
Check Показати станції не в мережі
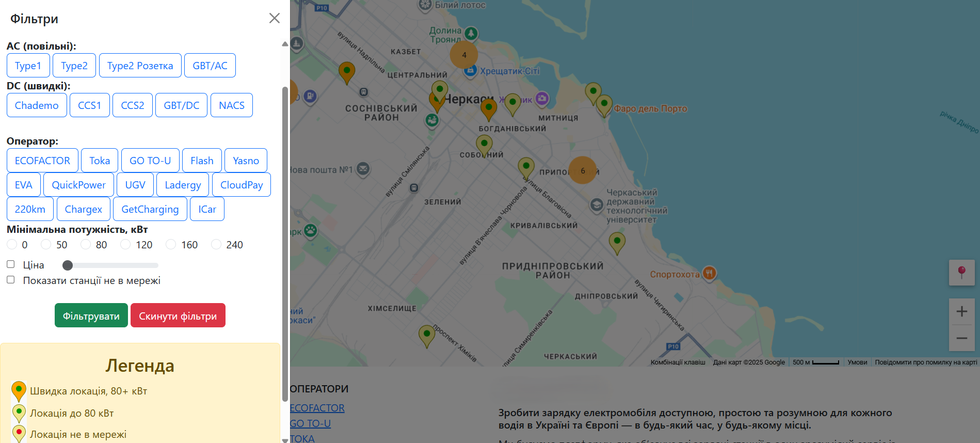10,279
